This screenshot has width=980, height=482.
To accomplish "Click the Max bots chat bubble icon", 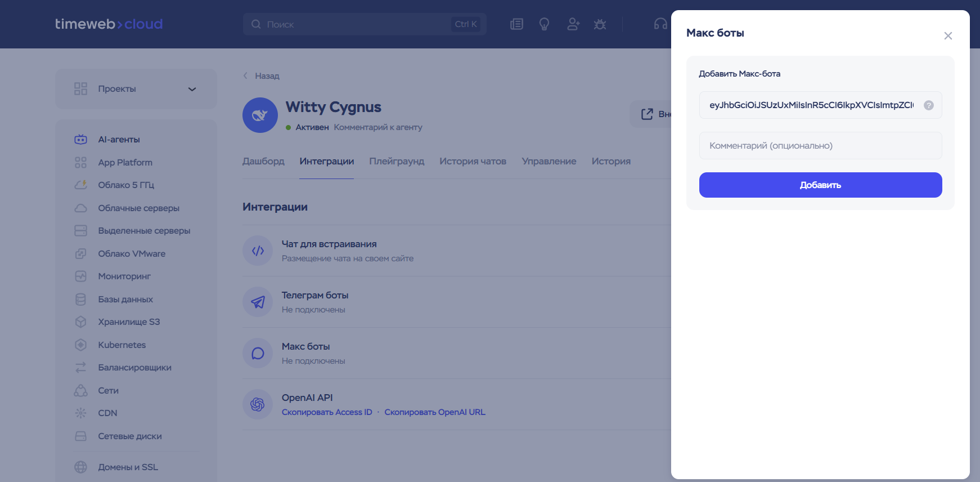I will pyautogui.click(x=258, y=353).
